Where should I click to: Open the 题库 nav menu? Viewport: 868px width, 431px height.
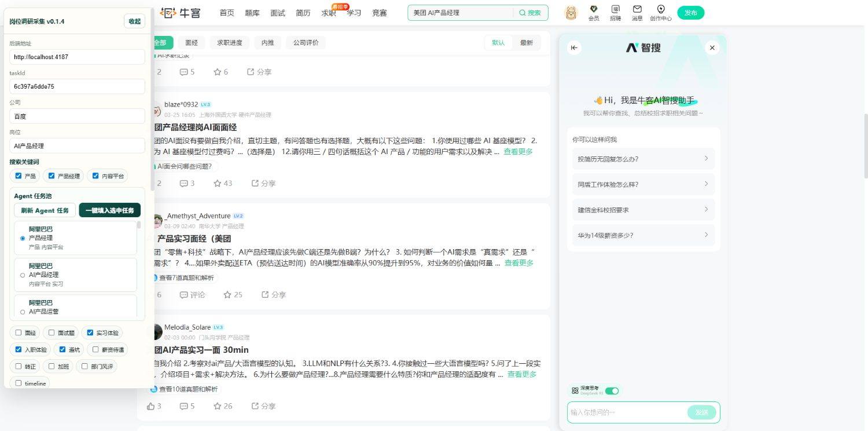pyautogui.click(x=252, y=13)
